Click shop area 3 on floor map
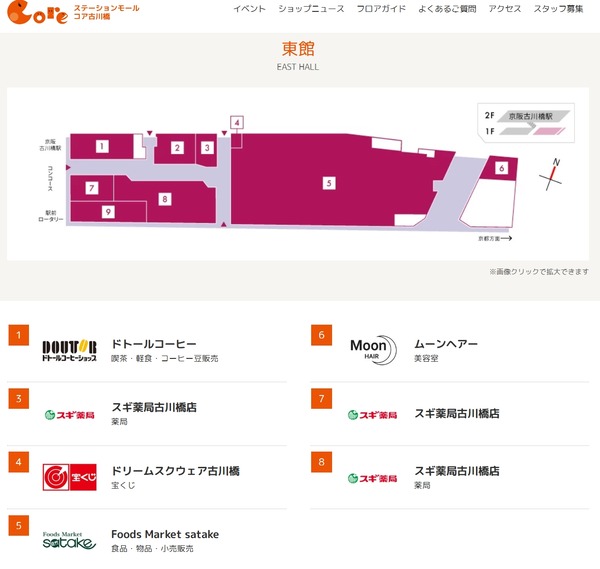Image resolution: width=600 pixels, height=569 pixels. coord(207,148)
